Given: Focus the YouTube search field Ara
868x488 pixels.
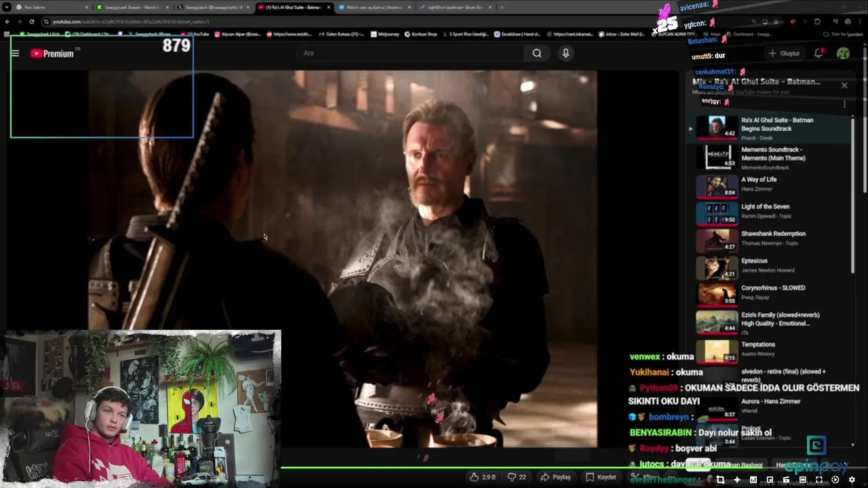Looking at the screenshot, I should [410, 54].
